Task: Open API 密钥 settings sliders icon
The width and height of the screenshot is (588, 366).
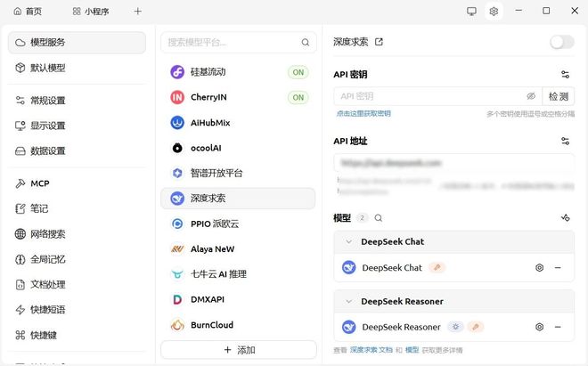Action: click(565, 75)
